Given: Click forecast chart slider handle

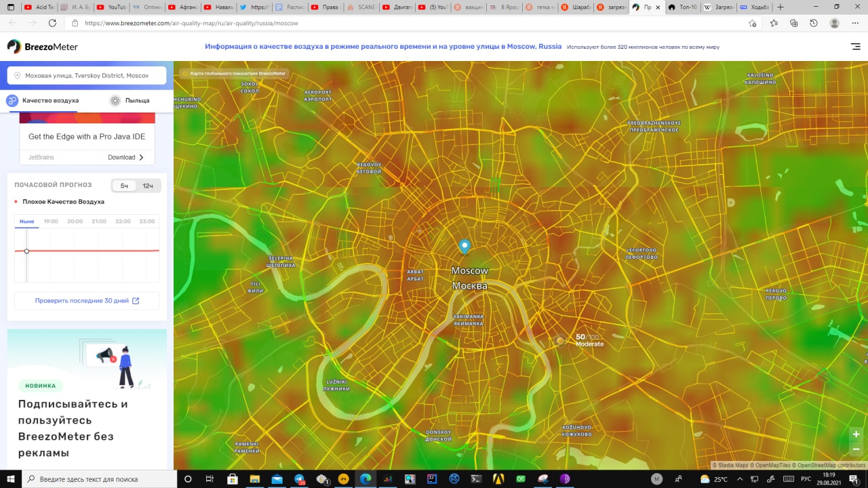Looking at the screenshot, I should pos(26,251).
